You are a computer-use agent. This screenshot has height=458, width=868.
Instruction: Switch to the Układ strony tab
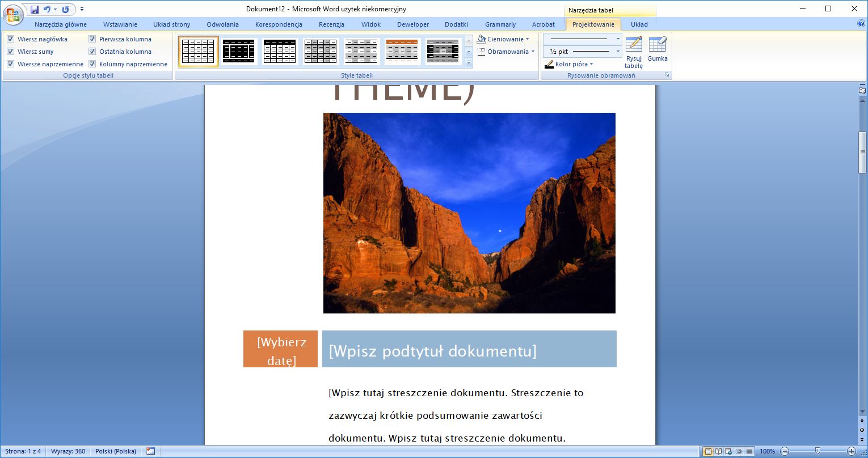[x=172, y=24]
